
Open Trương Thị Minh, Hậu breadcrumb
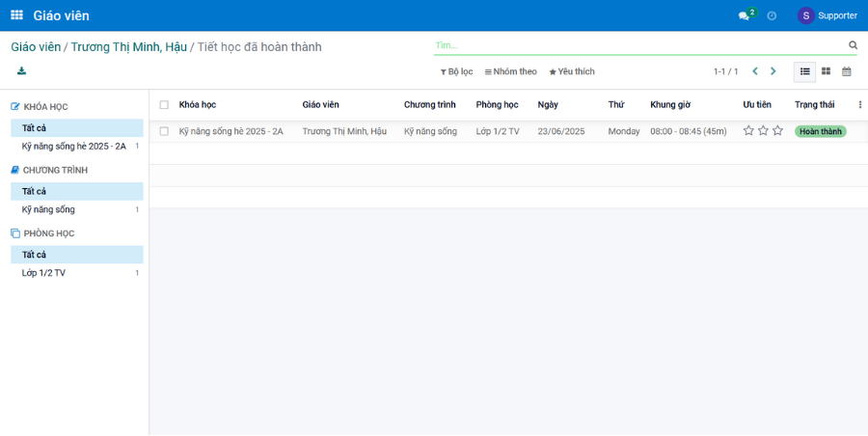click(128, 46)
